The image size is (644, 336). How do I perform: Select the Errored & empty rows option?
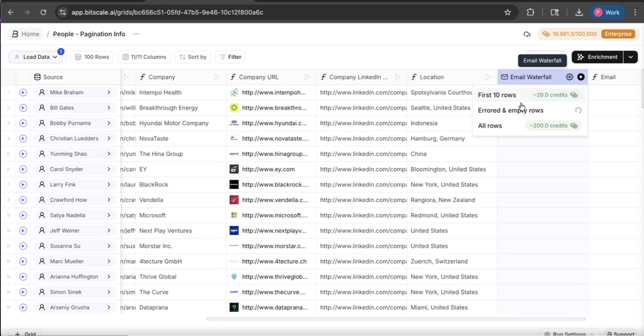tap(511, 110)
